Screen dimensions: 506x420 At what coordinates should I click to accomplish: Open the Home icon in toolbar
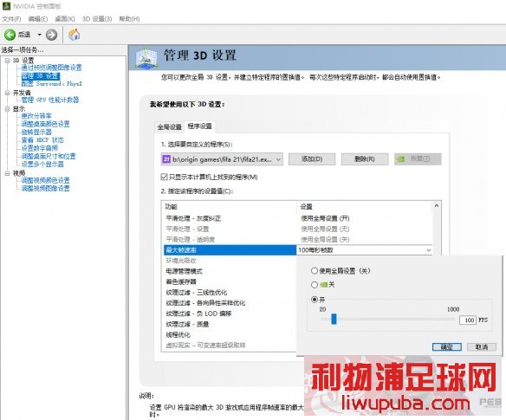[x=75, y=34]
